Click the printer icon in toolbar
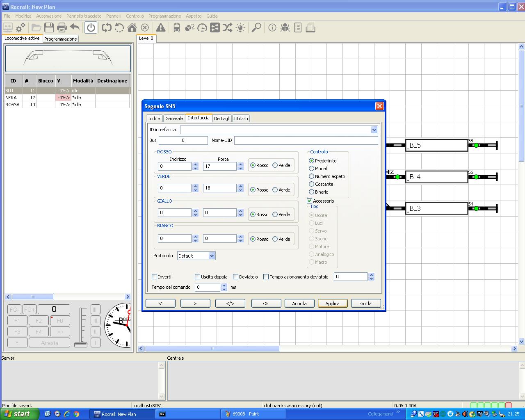525x420 pixels. [x=62, y=27]
